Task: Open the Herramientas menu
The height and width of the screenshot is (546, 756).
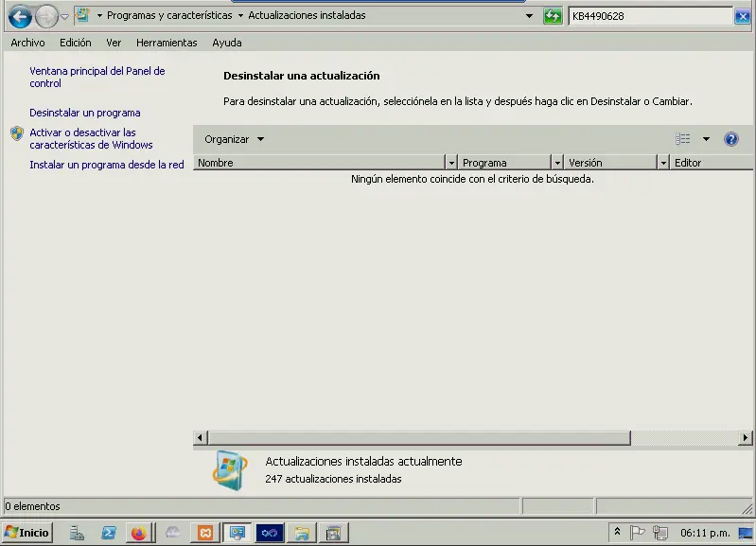Action: [x=167, y=43]
